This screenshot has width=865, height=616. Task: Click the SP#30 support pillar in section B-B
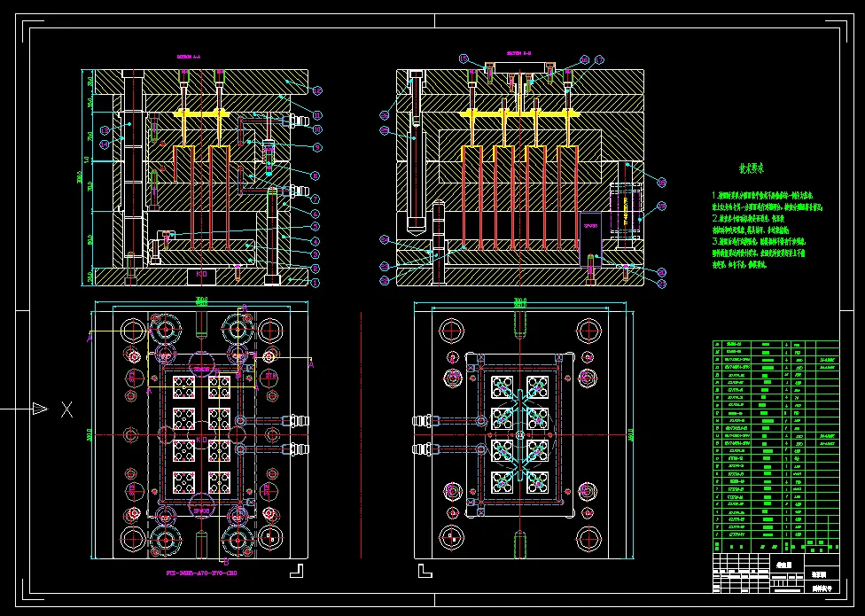591,241
